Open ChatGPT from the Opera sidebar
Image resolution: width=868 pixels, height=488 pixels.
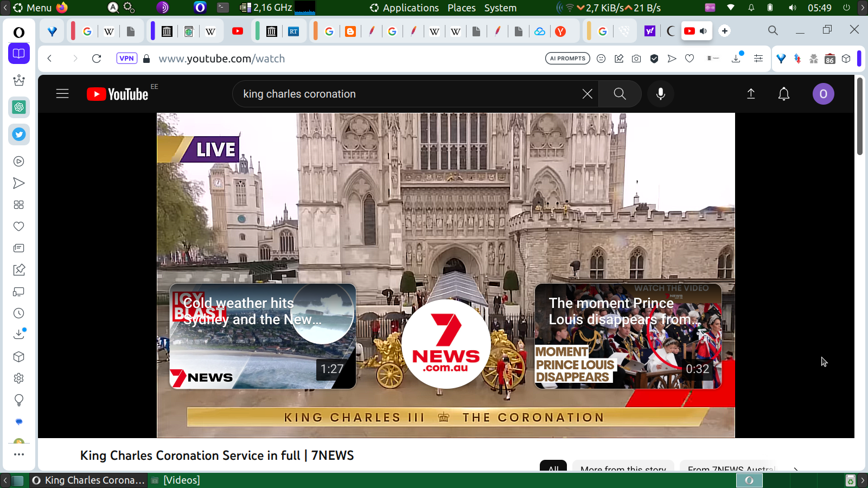pyautogui.click(x=19, y=107)
